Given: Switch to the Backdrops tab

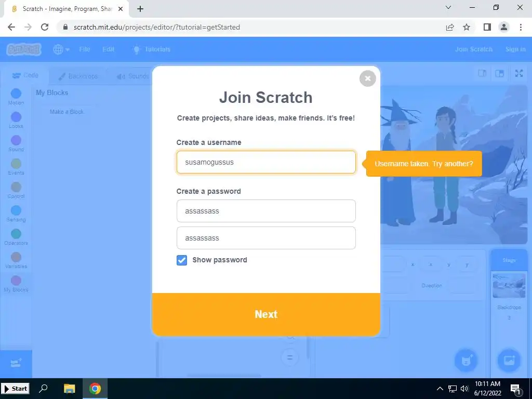Looking at the screenshot, I should [x=78, y=76].
